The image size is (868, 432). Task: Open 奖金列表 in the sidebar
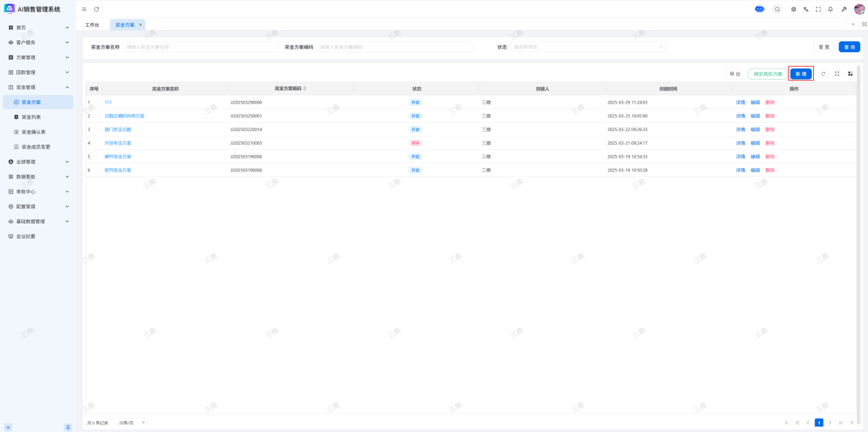tap(31, 117)
